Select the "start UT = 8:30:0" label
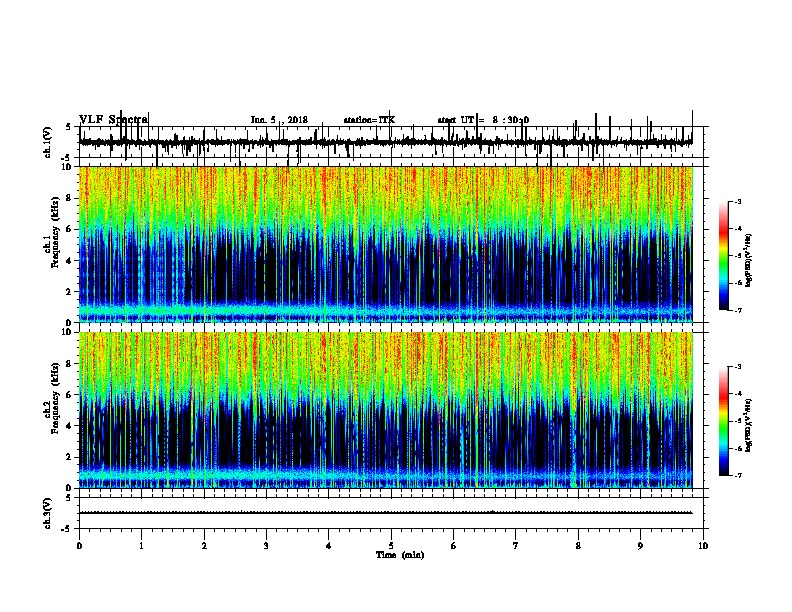 [x=483, y=120]
